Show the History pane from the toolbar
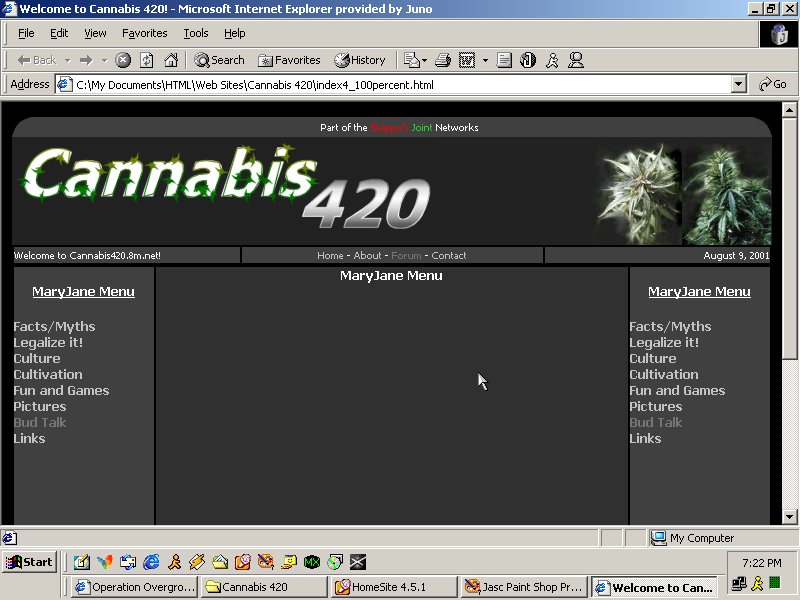This screenshot has width=800, height=600. click(360, 60)
